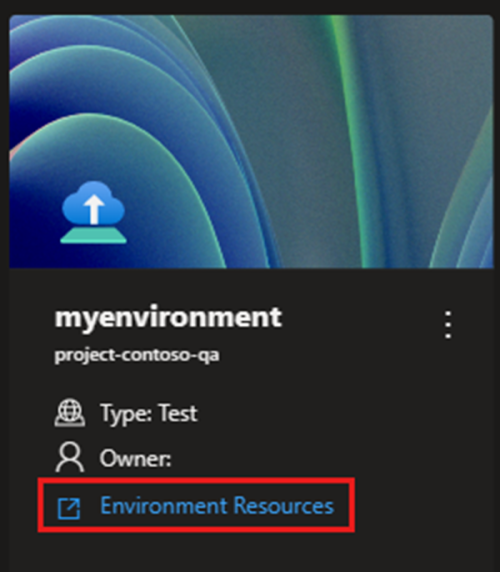Click the cloud upload environment icon
500x572 pixels.
[94, 212]
